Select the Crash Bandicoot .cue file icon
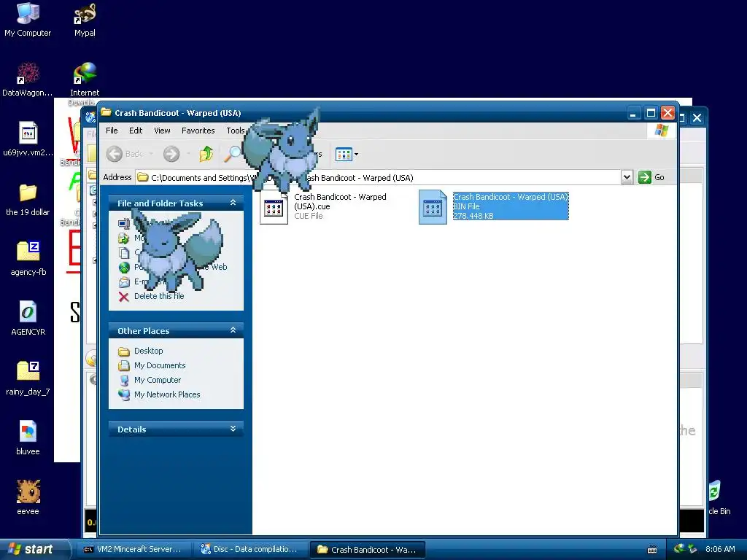The image size is (747, 560). tap(274, 208)
